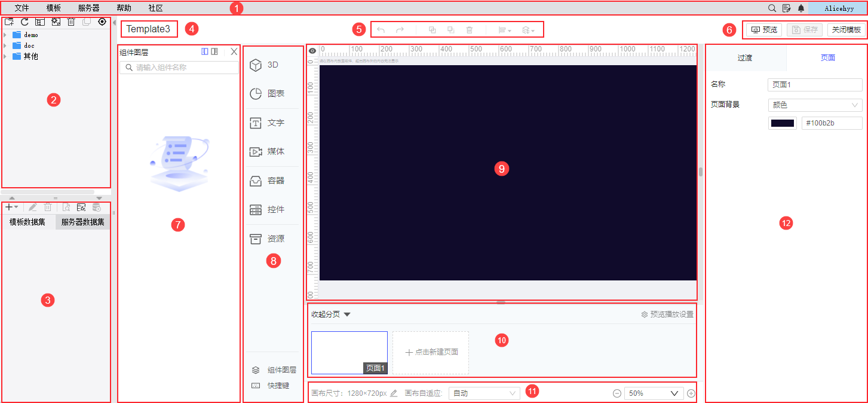The height and width of the screenshot is (403, 868).
Task: Open the notes icon beside the search
Action: 786,8
